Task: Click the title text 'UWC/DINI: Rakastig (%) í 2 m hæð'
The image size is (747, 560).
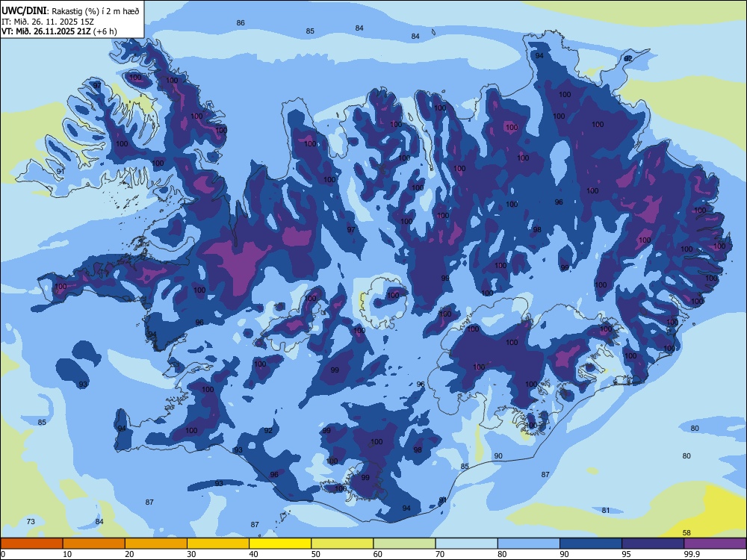Action: coord(70,10)
